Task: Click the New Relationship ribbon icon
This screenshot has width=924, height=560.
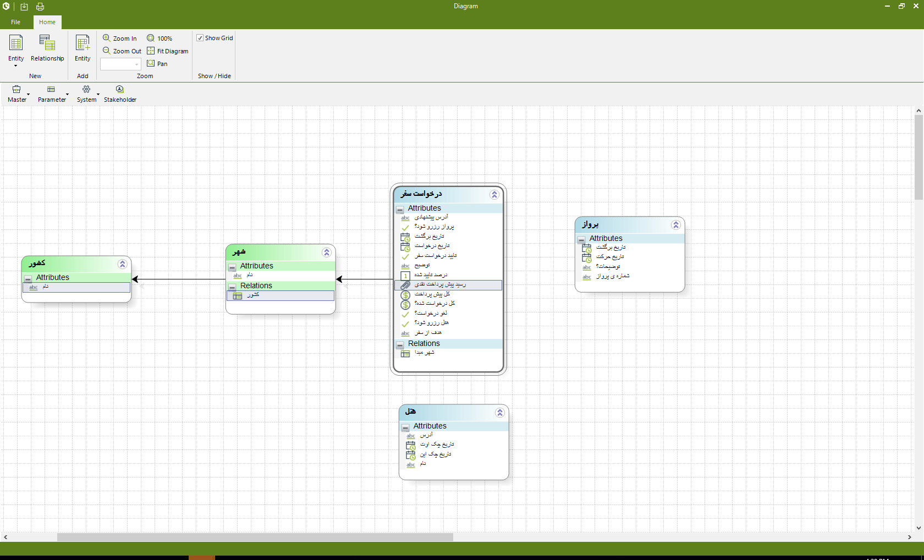Action: [47, 43]
